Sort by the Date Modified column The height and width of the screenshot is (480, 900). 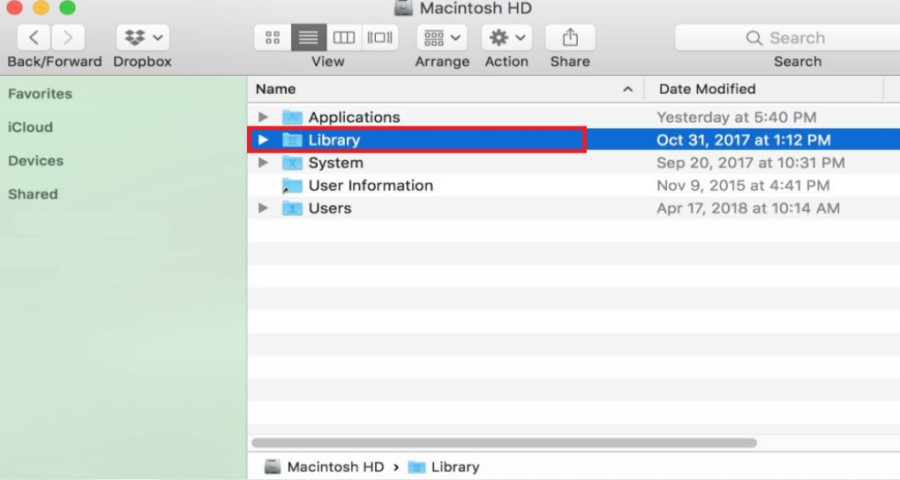coord(707,89)
